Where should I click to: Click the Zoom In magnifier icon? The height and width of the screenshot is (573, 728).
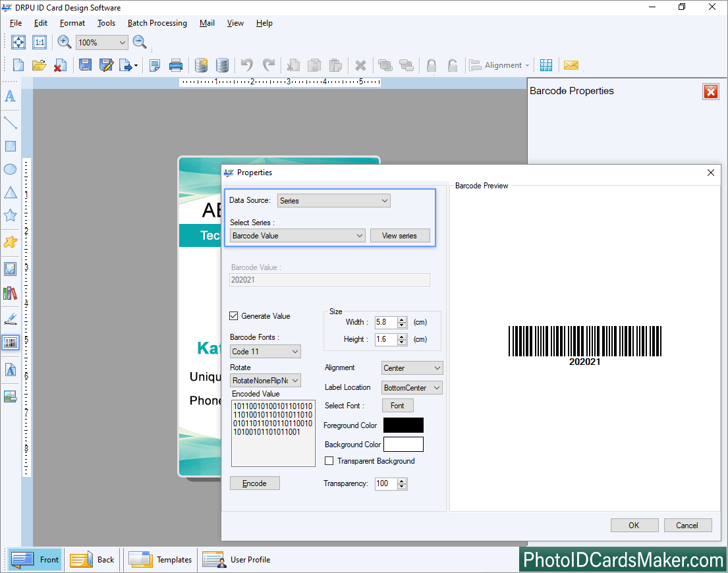click(x=65, y=42)
